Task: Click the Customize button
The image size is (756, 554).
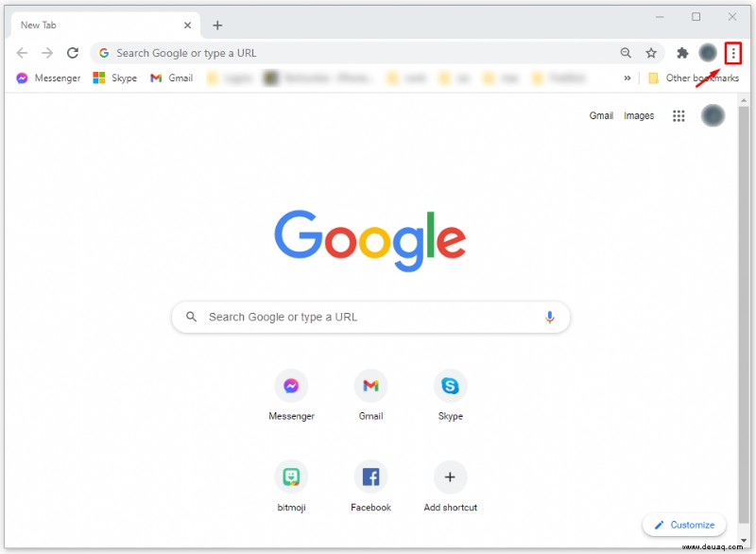Action: tap(684, 525)
